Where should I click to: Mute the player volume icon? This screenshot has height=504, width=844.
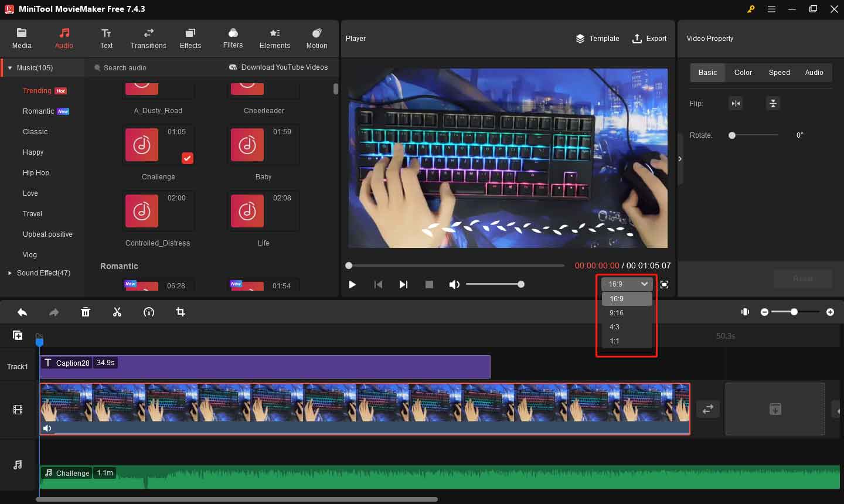[x=454, y=285]
